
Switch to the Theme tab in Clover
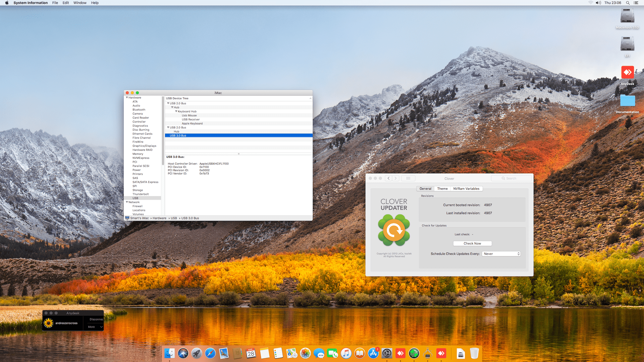click(442, 189)
